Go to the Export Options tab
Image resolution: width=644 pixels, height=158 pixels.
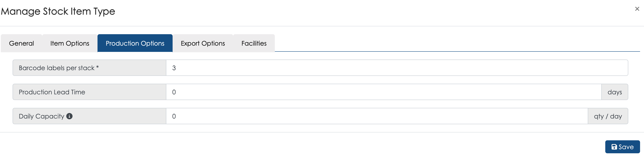[x=203, y=43]
